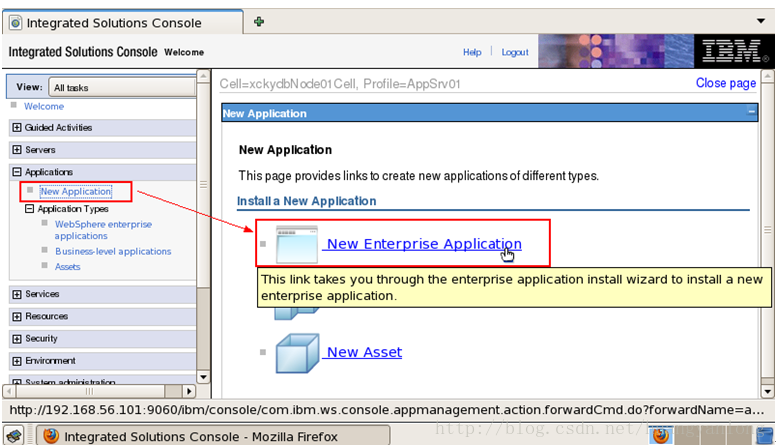Click the main content scroll up arrow
The width and height of the screenshot is (776, 448).
(767, 76)
